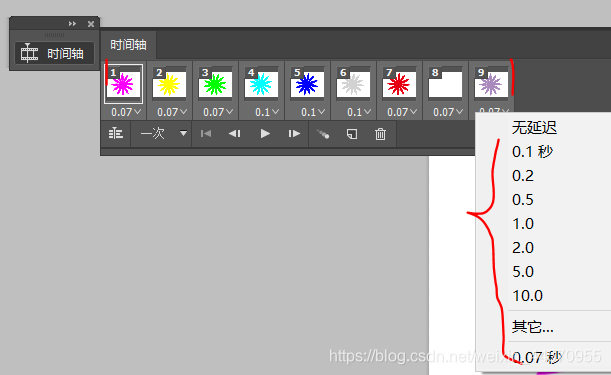Delete selected frame trash icon

point(380,134)
